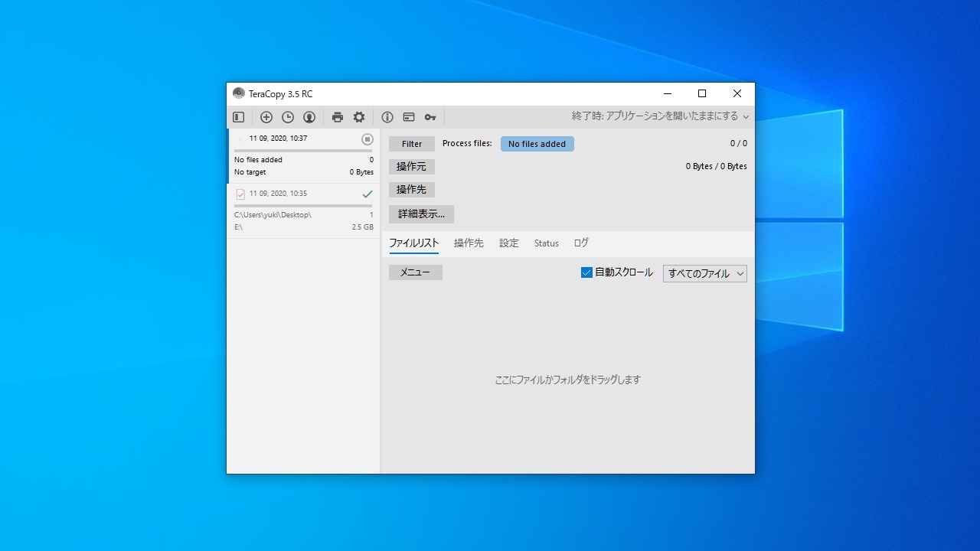This screenshot has width=980, height=551.
Task: Click the C:\Users\yuki\Desktop\ path text
Action: coord(273,215)
